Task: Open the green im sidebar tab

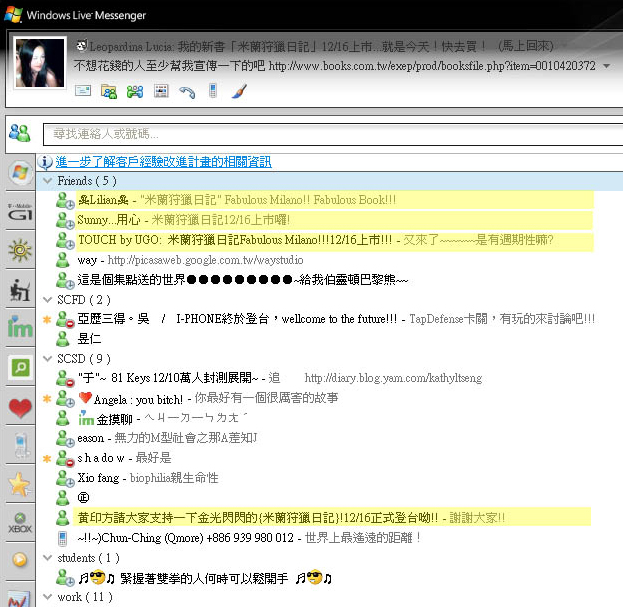Action: [20, 327]
